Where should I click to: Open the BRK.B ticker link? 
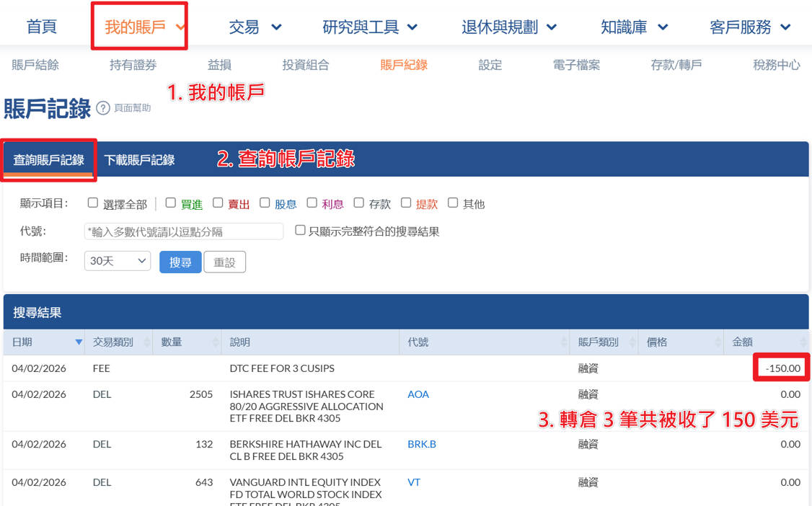tap(422, 444)
